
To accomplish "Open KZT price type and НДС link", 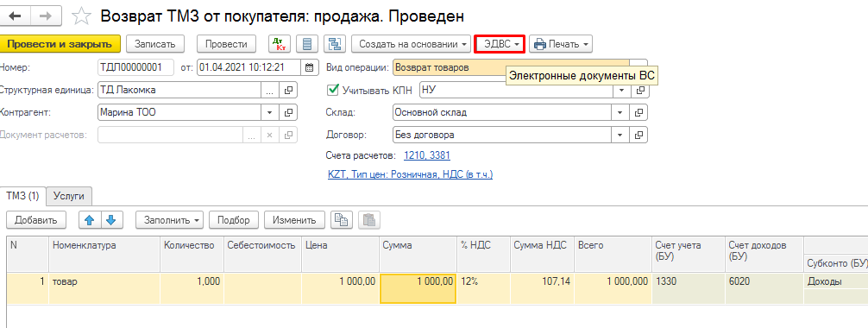I will 410,174.
